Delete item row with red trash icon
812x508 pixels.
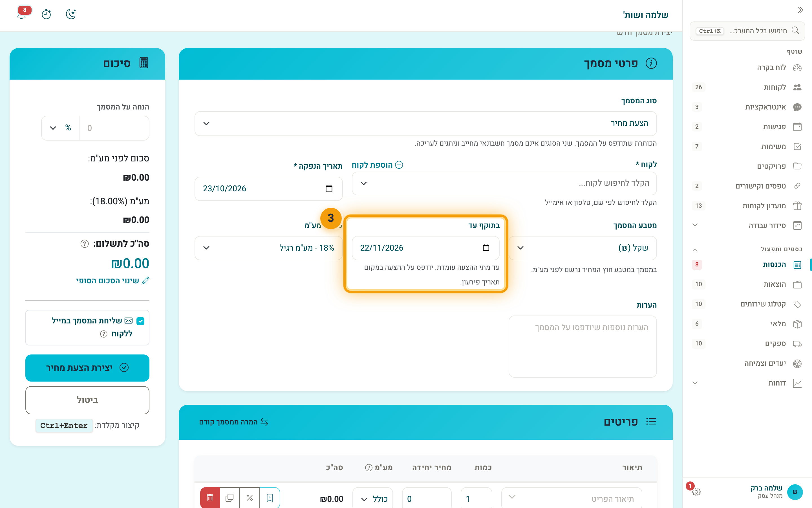coord(210,498)
